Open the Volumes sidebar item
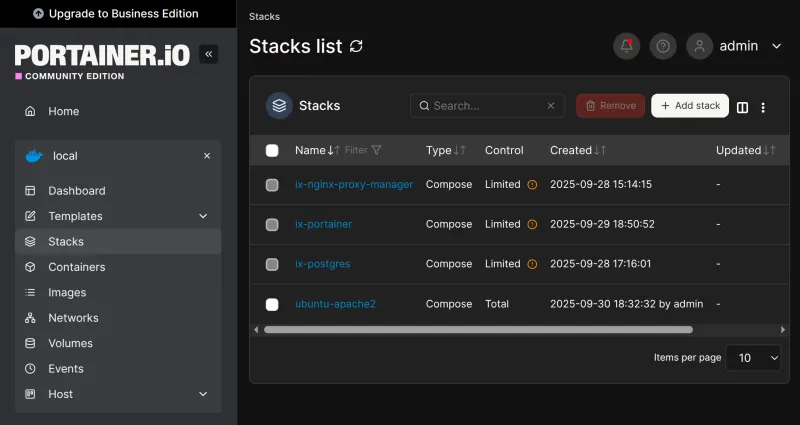Screen dimensions: 800x425 point(70,343)
